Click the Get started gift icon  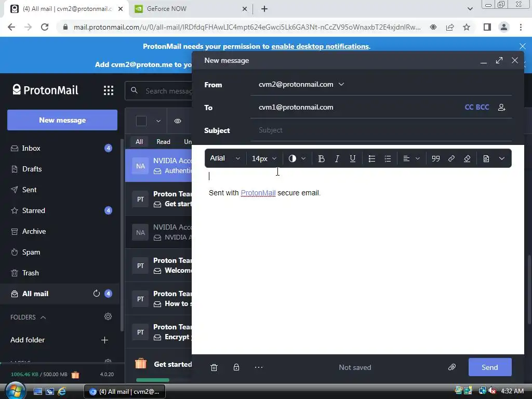click(x=140, y=364)
